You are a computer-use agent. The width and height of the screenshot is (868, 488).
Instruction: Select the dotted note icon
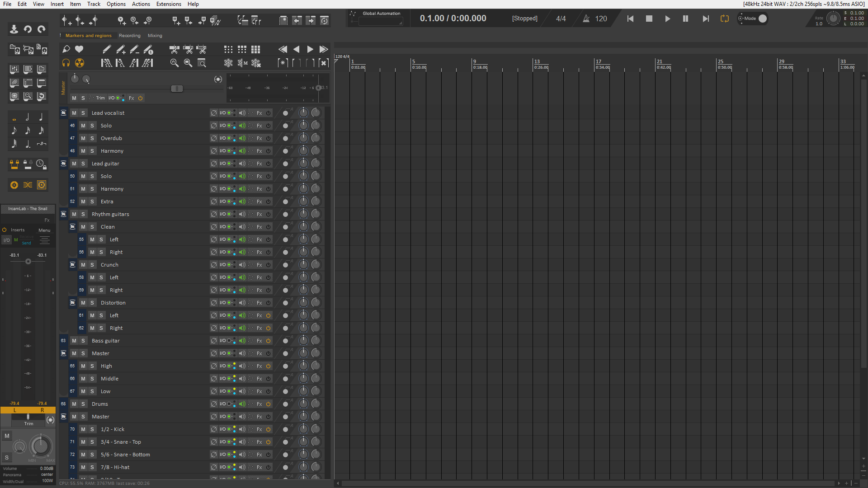click(28, 144)
